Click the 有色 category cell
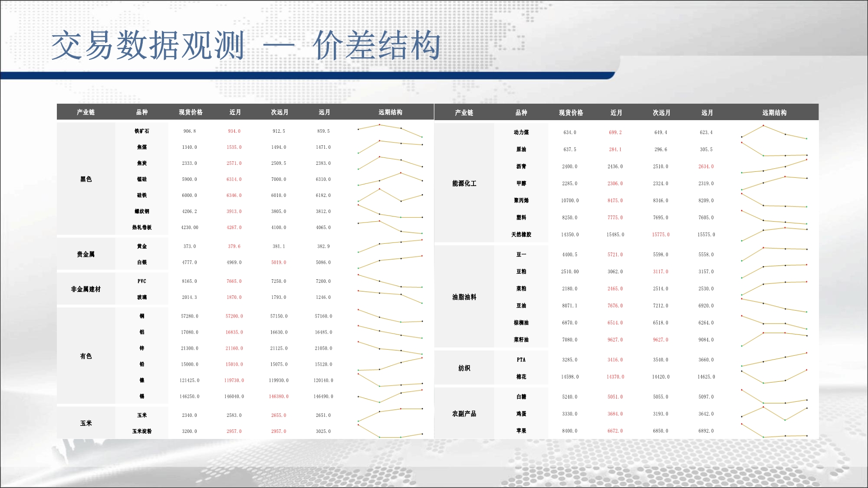This screenshot has width=868, height=488. [x=86, y=356]
